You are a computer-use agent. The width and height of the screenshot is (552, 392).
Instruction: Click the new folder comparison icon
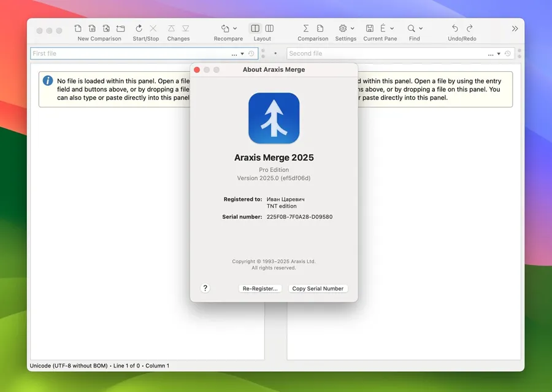pos(120,29)
